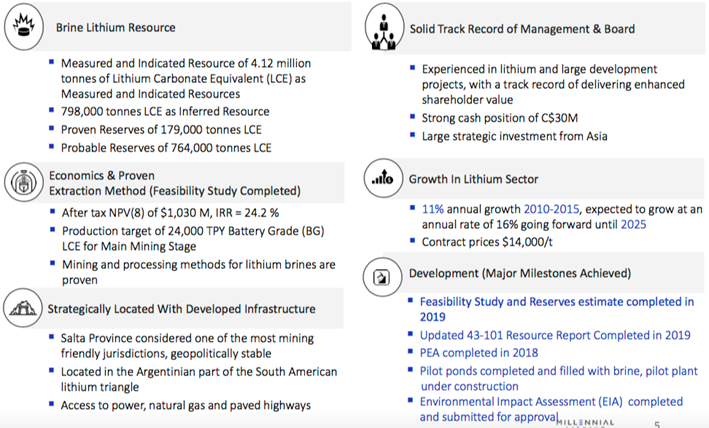Click the bridge infrastructure icon

(x=20, y=307)
